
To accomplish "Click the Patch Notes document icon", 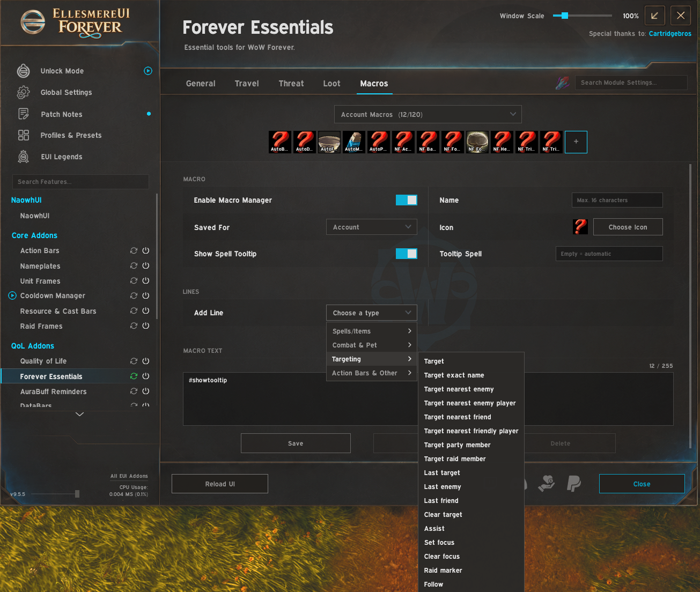I will tap(24, 114).
